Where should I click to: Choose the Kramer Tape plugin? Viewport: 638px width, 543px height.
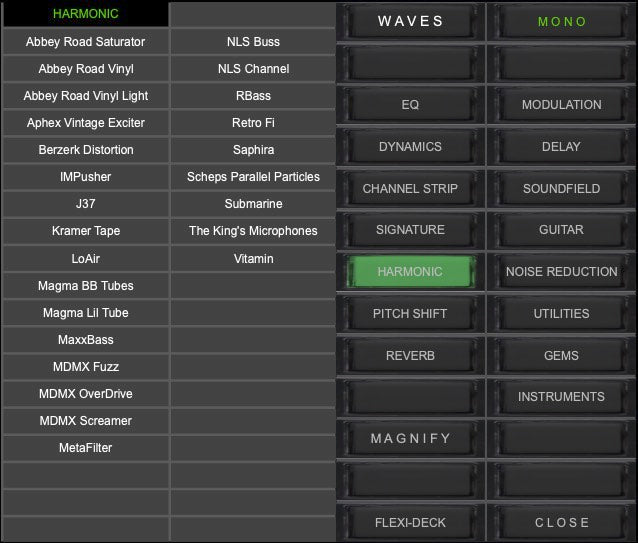(x=85, y=231)
